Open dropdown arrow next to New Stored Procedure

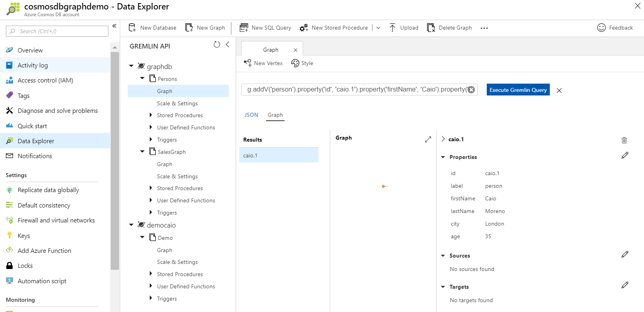tap(378, 28)
